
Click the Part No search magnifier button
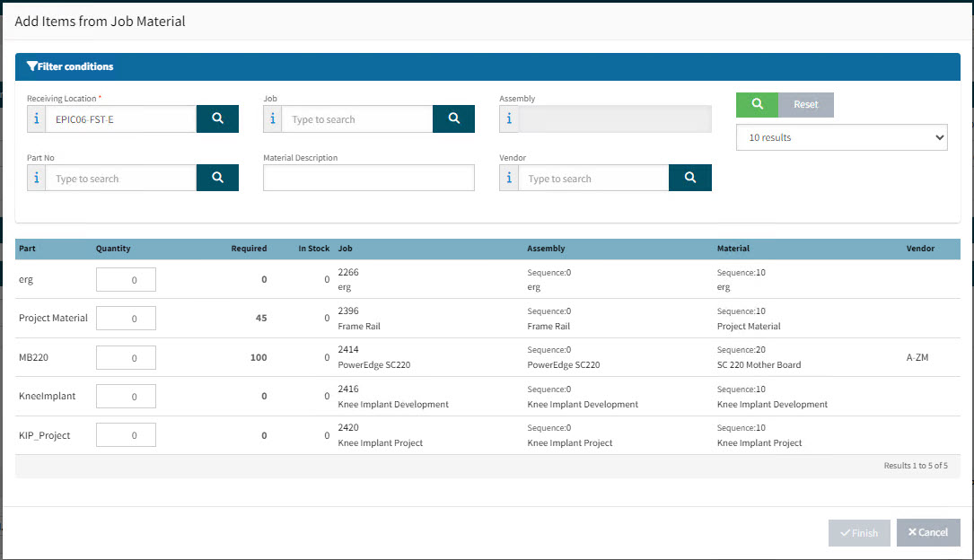217,178
